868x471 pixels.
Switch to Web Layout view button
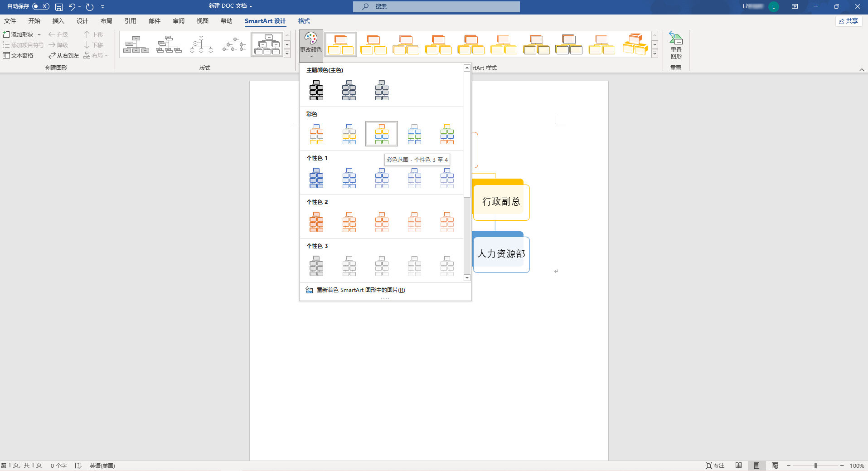775,466
